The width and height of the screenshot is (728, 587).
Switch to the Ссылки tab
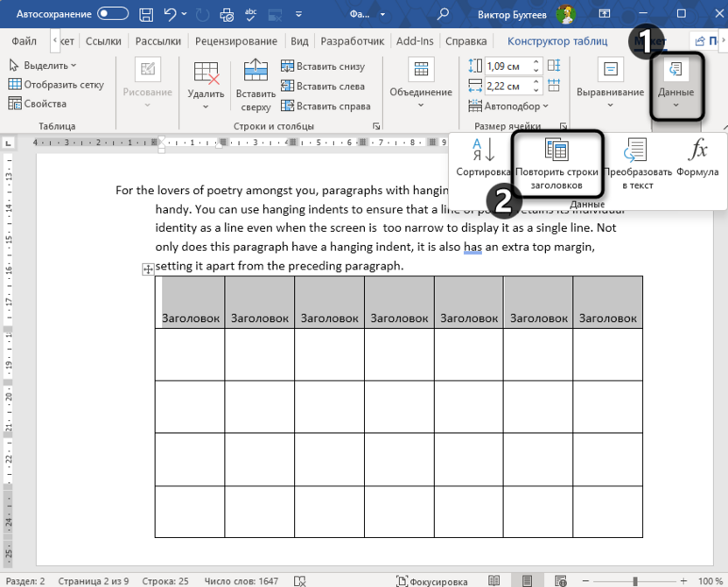(x=103, y=41)
